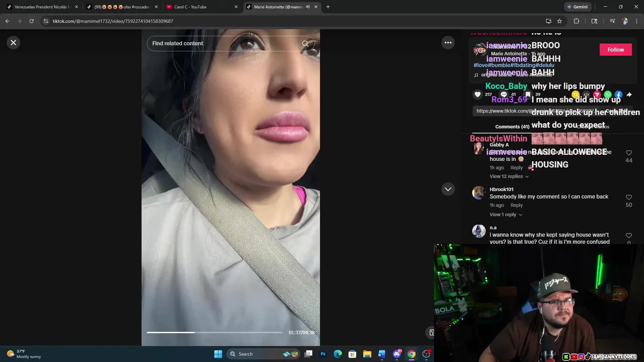Reload the page
Image resolution: width=644 pixels, height=362 pixels.
pos(31,21)
